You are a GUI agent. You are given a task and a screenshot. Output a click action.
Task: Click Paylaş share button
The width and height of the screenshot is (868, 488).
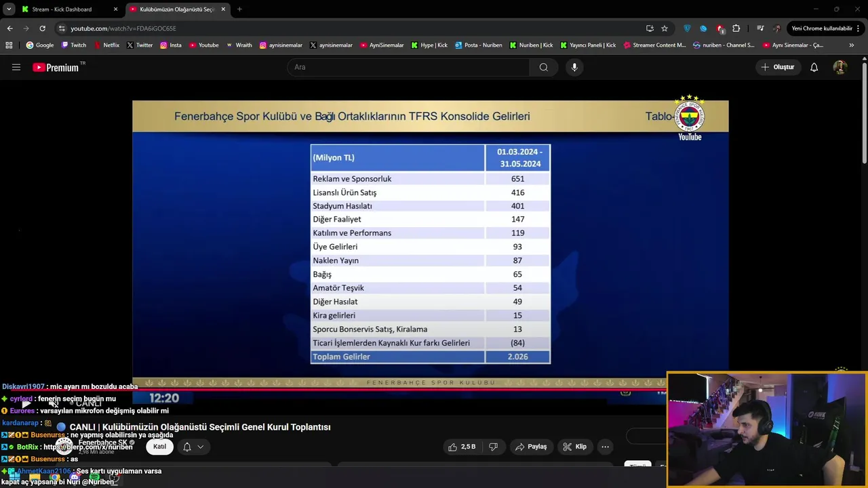click(531, 447)
